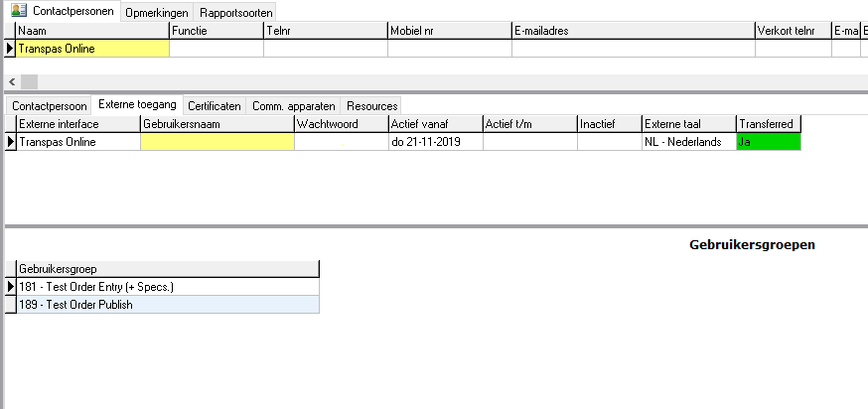Sort by the Gebruikersgroep column header
This screenshot has height=409, width=868.
[168, 269]
